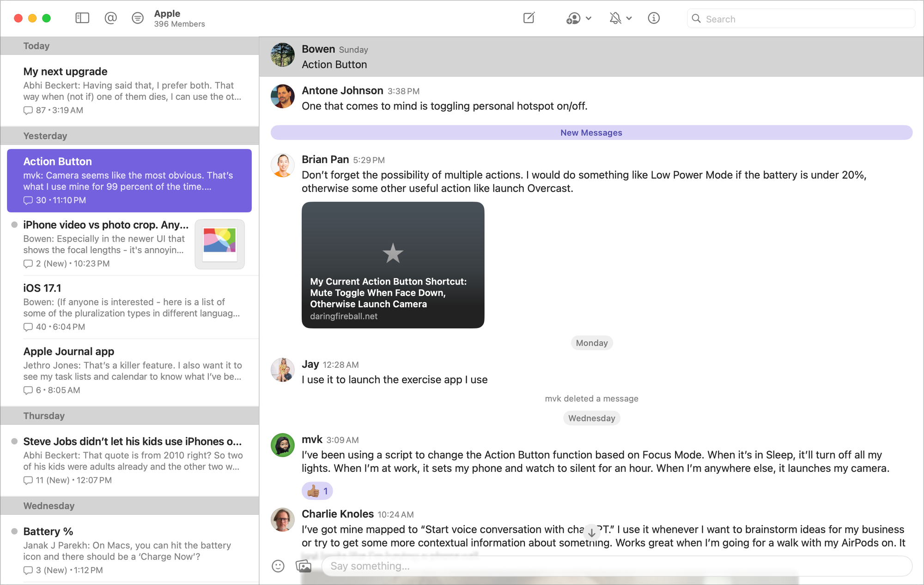
Task: Add a member to the Apple channel
Action: [573, 18]
